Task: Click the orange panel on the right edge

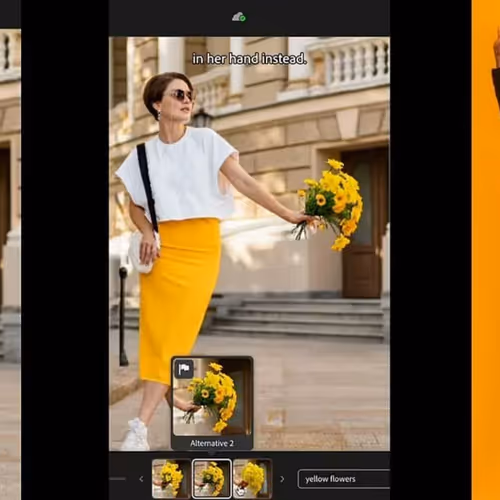Action: coord(486,250)
